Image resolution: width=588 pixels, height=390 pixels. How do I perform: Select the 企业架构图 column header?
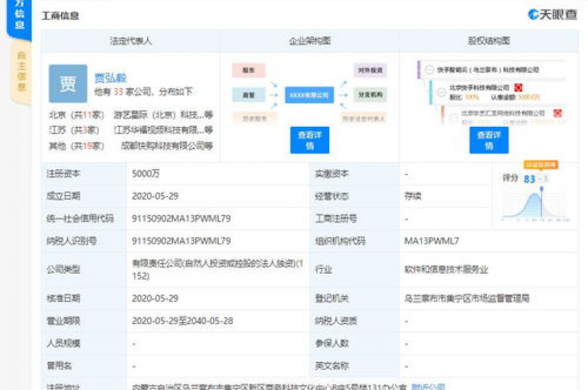(x=310, y=41)
